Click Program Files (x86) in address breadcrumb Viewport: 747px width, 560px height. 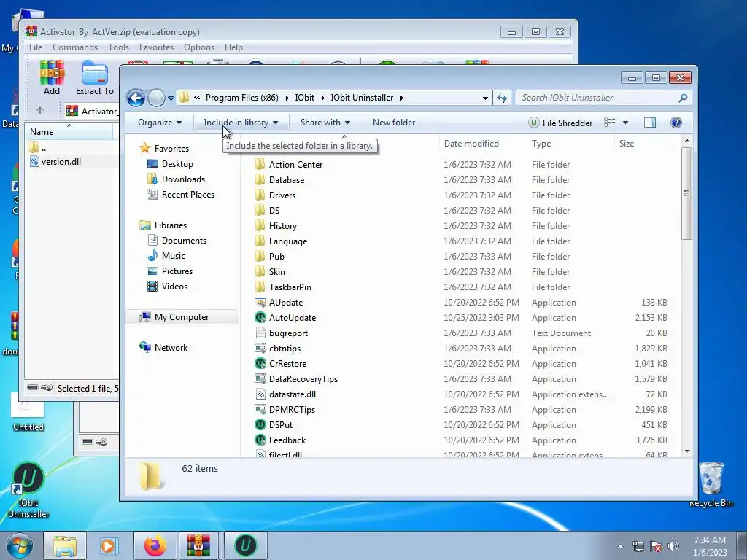(x=241, y=98)
